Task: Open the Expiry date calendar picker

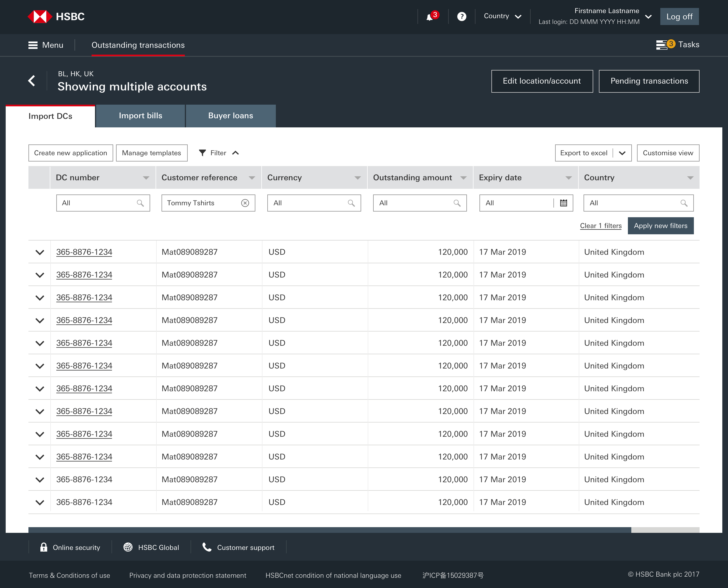Action: pyautogui.click(x=563, y=203)
